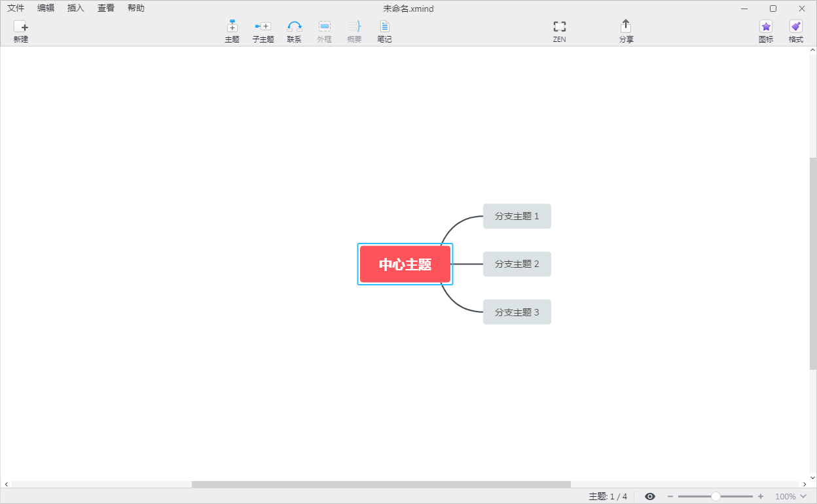Open the 笔记 notes tool
The height and width of the screenshot is (504, 817).
[384, 31]
